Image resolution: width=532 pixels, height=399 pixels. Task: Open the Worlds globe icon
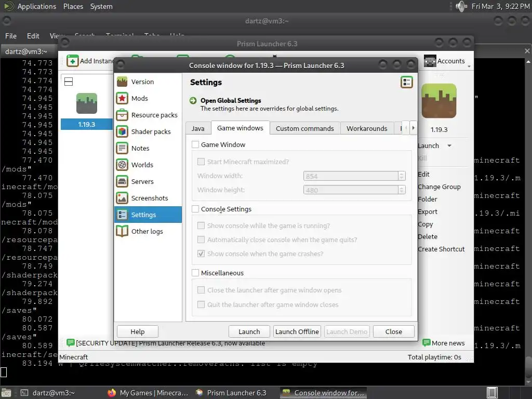pos(122,165)
